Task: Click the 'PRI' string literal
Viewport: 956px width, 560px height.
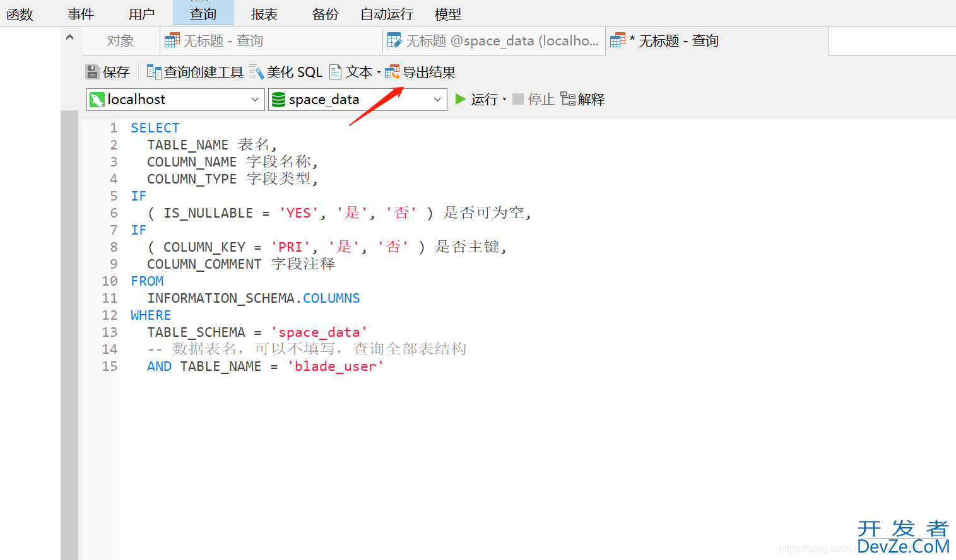Action: (290, 247)
